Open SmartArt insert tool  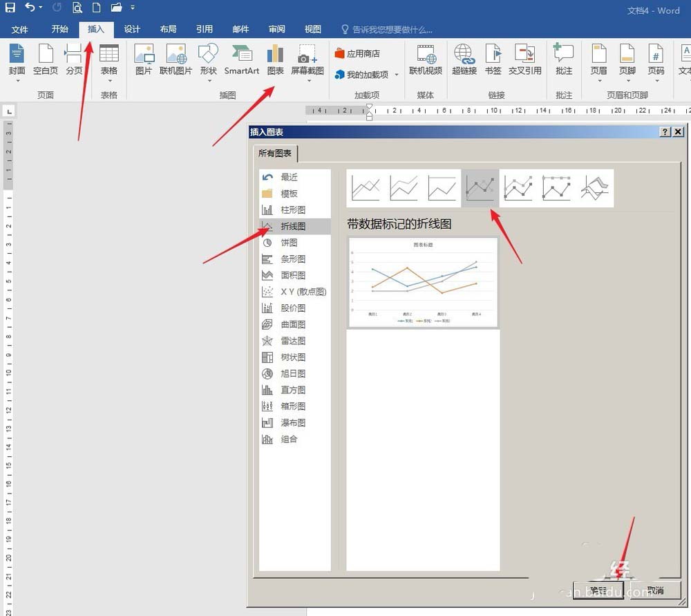[x=241, y=60]
